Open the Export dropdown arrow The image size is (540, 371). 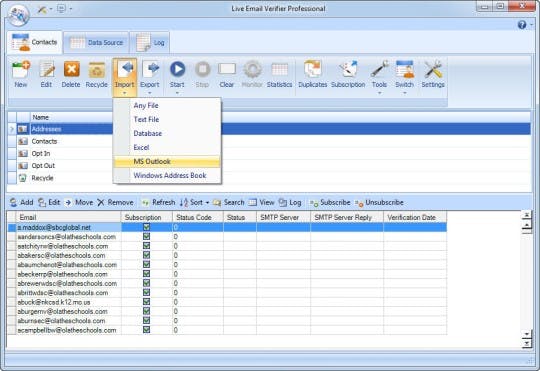(x=150, y=93)
